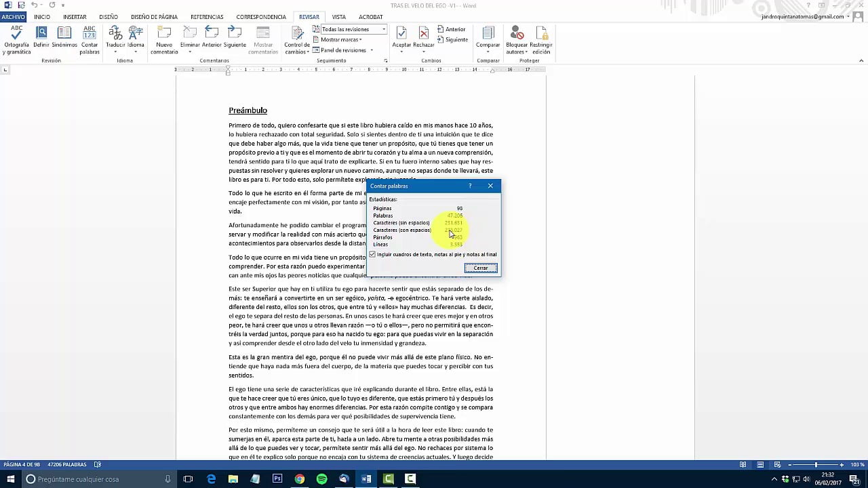This screenshot has height=488, width=868.
Task: Open the REFERENCIAS tab
Action: [x=207, y=17]
